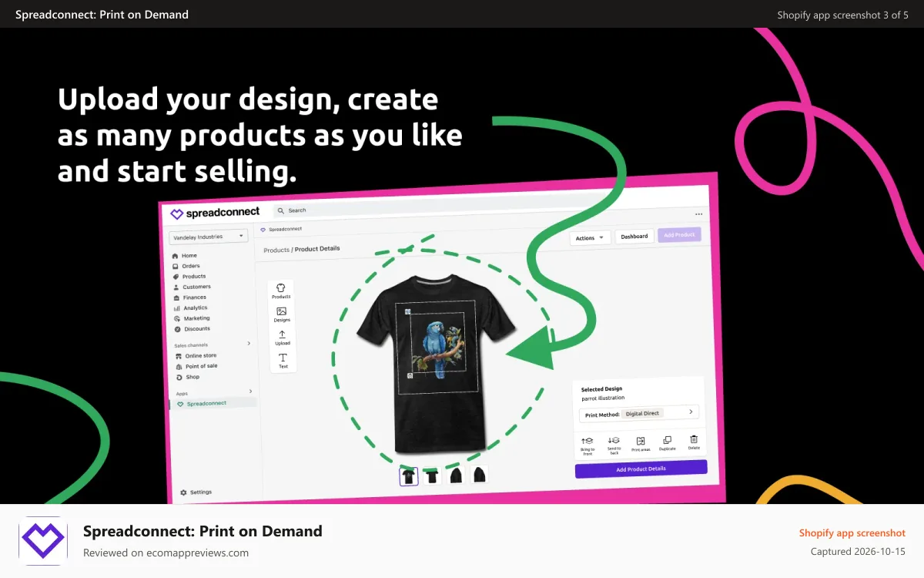Image resolution: width=924 pixels, height=578 pixels.
Task: Open the Customers section
Action: click(192, 287)
